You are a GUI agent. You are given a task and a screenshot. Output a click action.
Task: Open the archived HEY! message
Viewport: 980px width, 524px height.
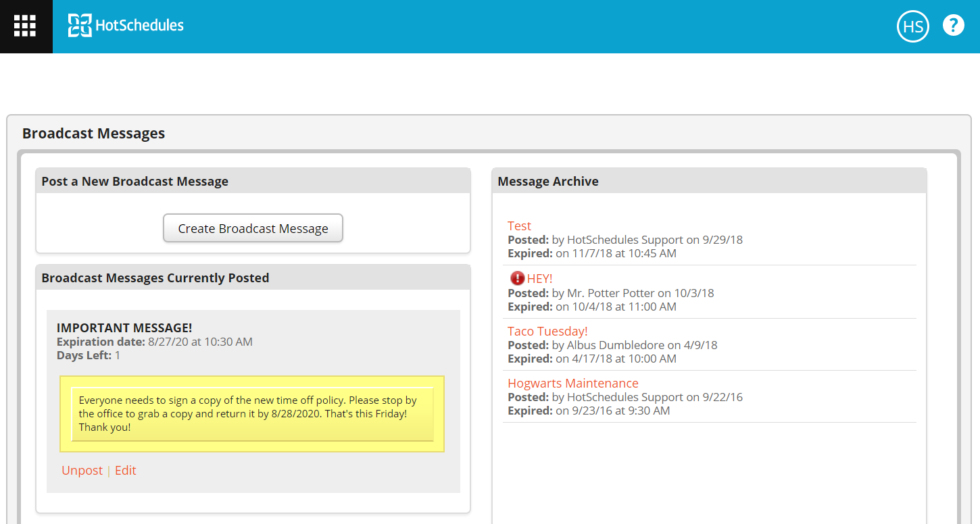point(539,279)
